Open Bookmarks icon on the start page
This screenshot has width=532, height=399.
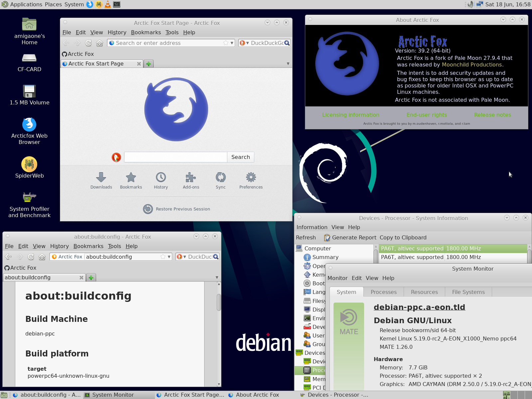pyautogui.click(x=131, y=181)
